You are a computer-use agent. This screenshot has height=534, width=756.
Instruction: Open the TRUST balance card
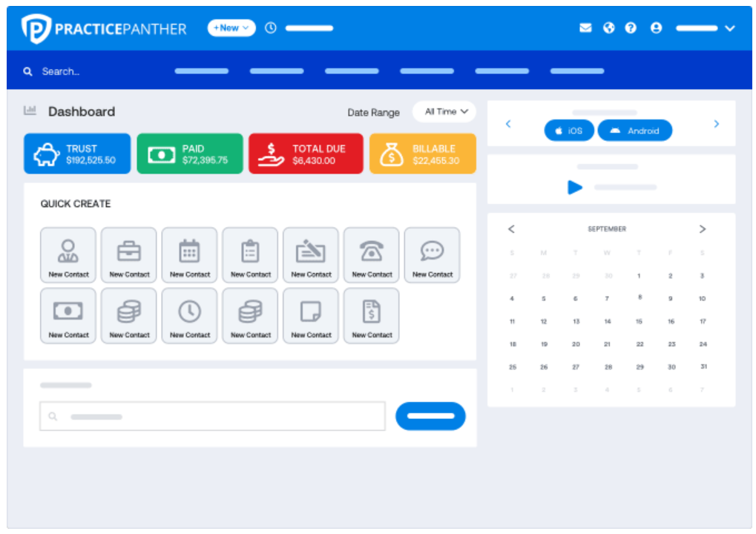tap(77, 154)
